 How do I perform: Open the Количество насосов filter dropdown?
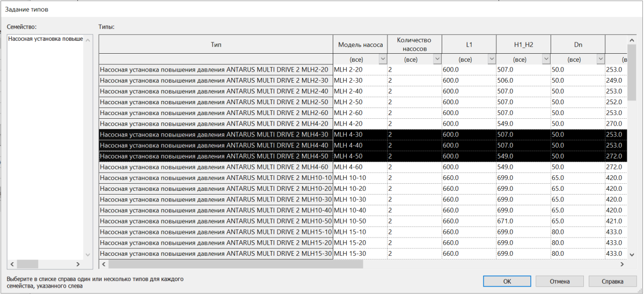437,59
